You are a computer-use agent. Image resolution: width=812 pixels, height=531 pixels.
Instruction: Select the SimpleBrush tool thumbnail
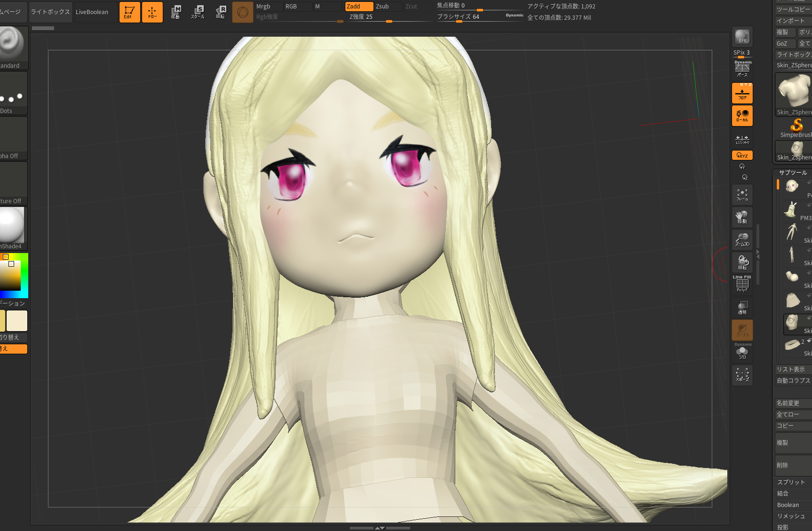pyautogui.click(x=796, y=128)
